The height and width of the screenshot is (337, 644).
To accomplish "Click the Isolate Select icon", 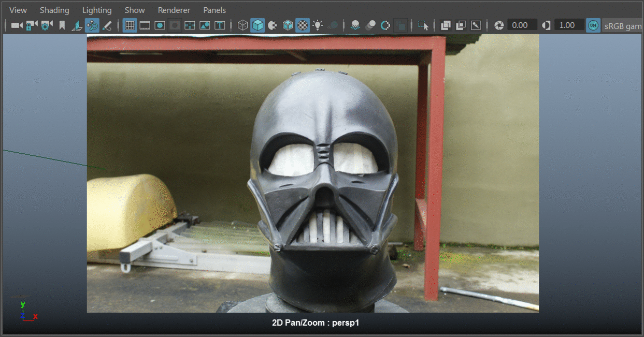I will pos(423,25).
